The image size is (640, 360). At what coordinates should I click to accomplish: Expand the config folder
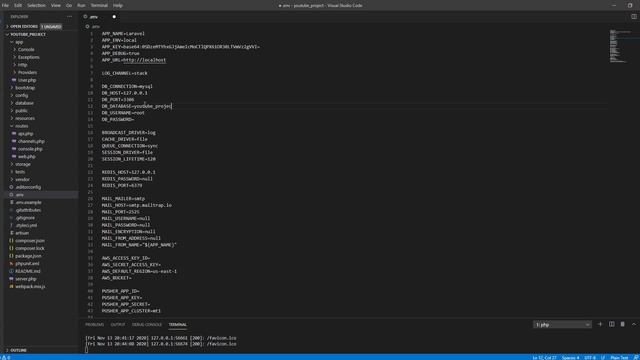[x=22, y=96]
